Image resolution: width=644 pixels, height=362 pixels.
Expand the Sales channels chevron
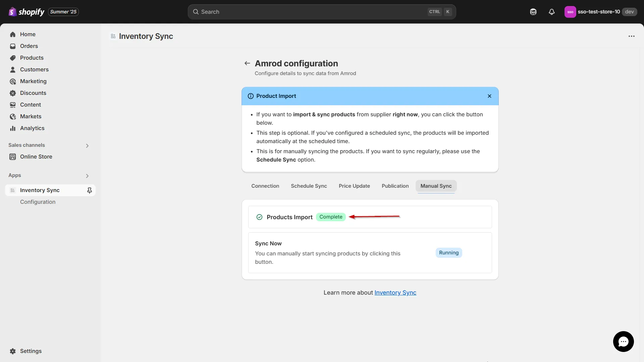point(87,145)
